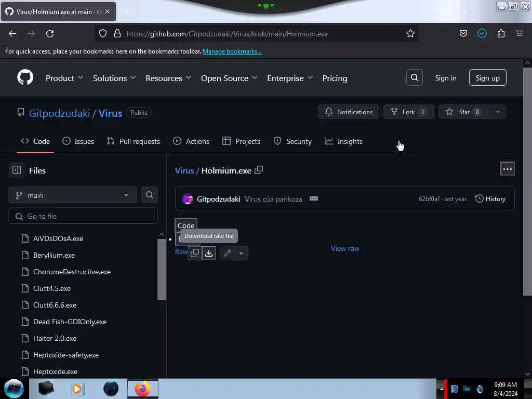Click the GitHub logo home icon
The width and height of the screenshot is (532, 399).
click(x=25, y=78)
